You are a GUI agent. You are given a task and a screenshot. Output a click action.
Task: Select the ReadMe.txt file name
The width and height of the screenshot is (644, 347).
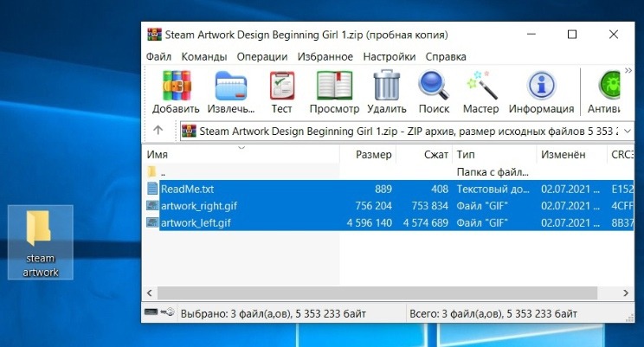[187, 189]
